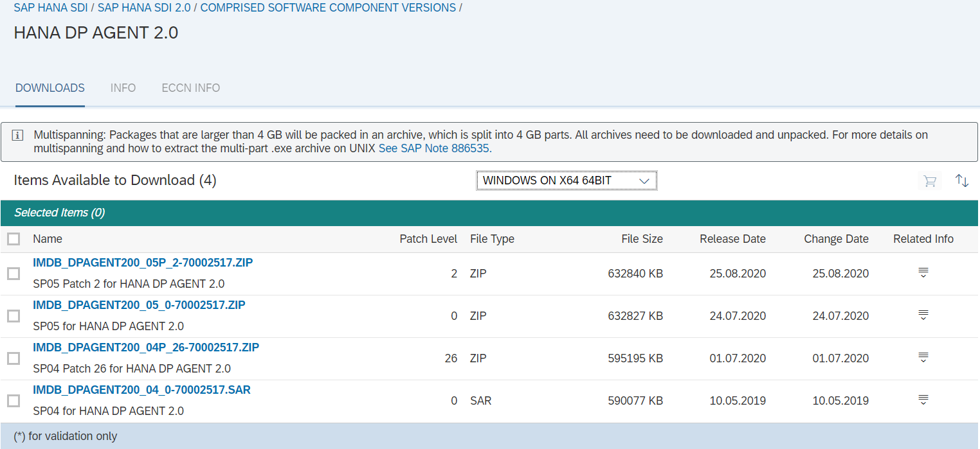Navigate to SAP HANA SDI 2.0 breadcrumb

[x=144, y=8]
